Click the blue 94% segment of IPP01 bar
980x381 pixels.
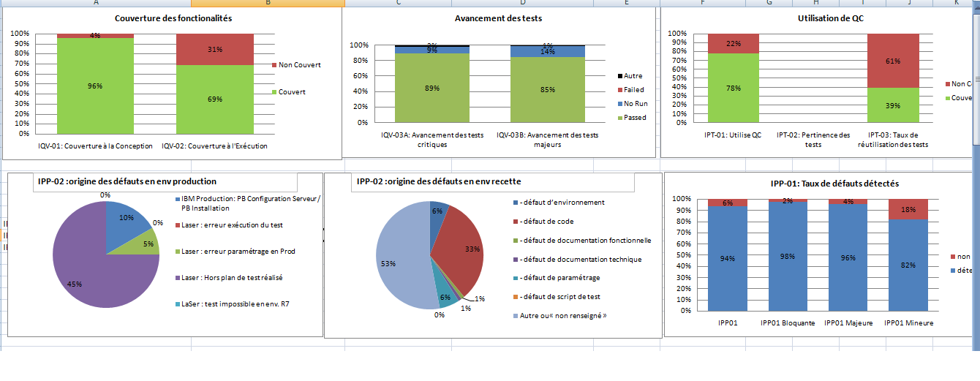pos(727,258)
